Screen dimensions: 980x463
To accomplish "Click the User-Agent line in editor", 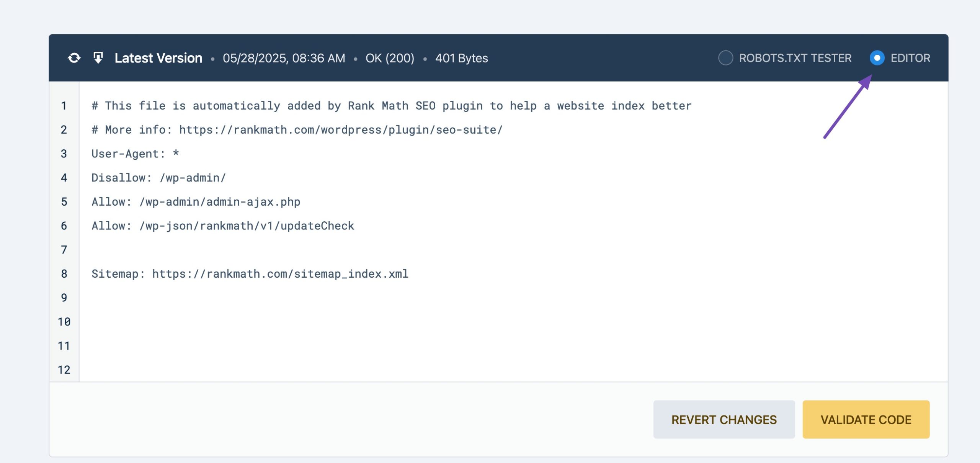I will pyautogui.click(x=135, y=154).
